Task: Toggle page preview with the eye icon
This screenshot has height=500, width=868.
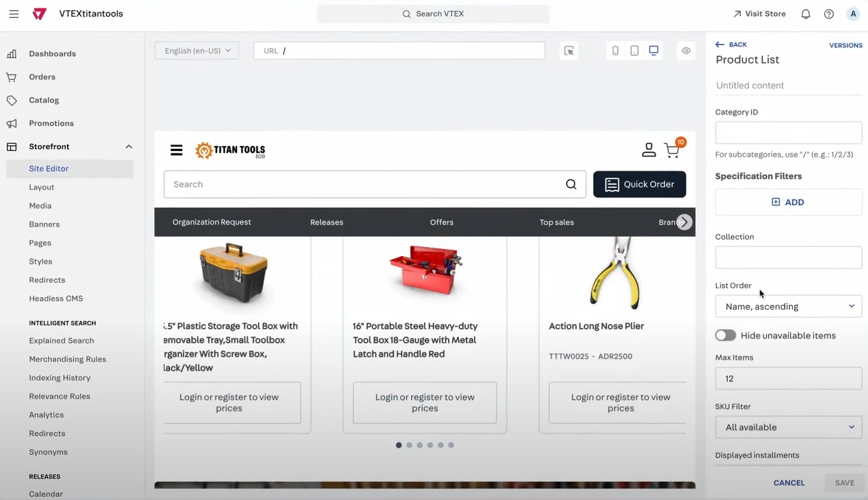Action: tap(686, 50)
